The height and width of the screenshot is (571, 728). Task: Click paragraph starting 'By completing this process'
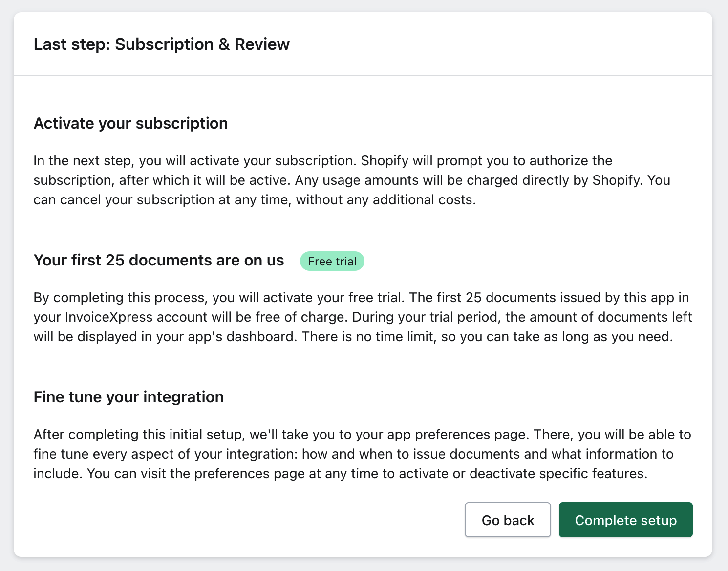[x=363, y=317]
